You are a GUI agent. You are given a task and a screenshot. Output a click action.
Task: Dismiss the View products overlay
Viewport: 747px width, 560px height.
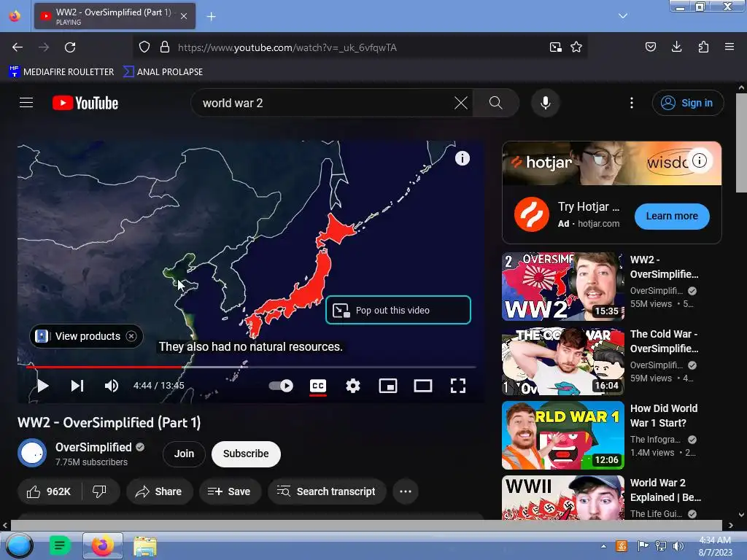point(131,336)
